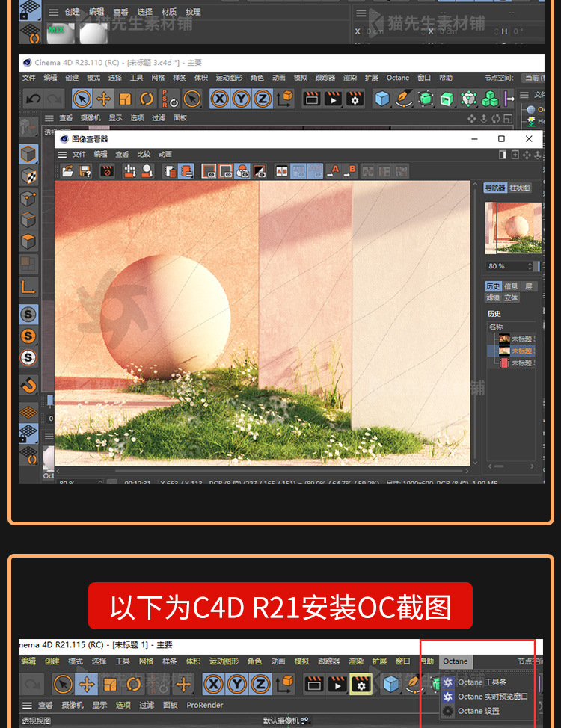Toggle X axis lock in the R23 toolbar

coord(220,99)
